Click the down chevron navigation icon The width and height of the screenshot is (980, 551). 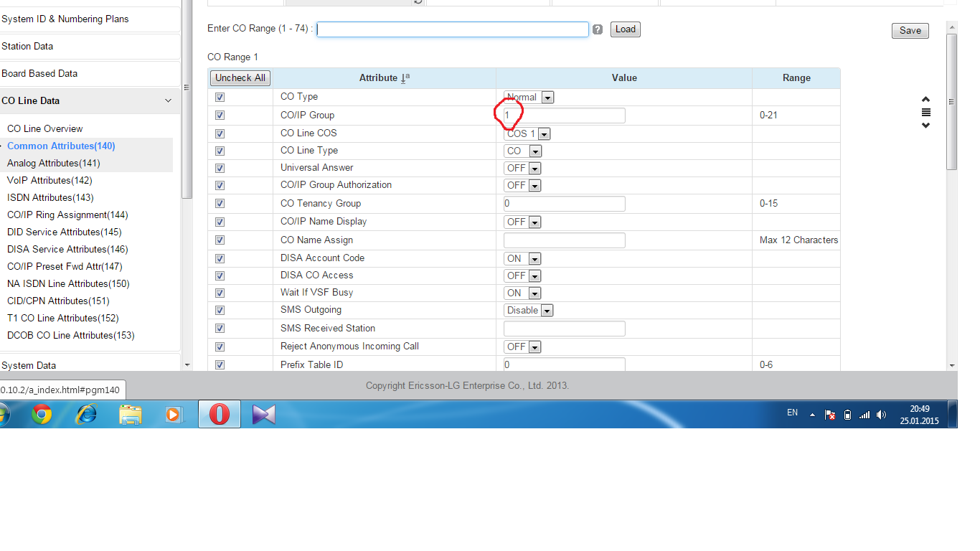click(x=925, y=126)
